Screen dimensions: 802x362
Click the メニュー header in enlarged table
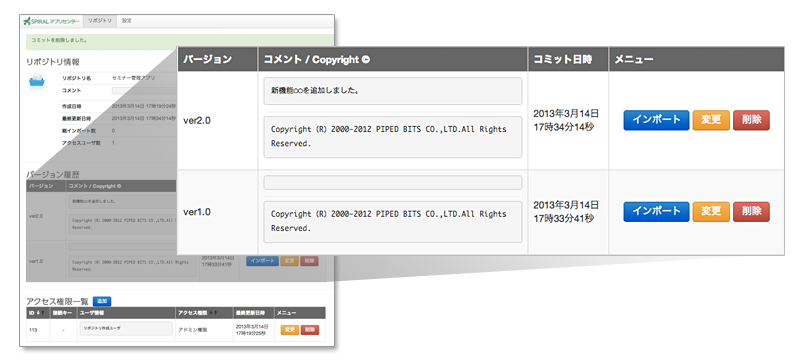click(x=696, y=59)
